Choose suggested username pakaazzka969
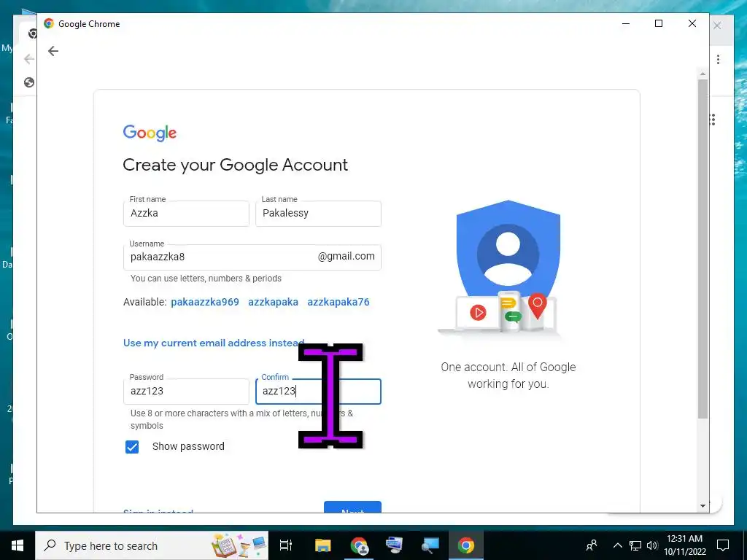 point(205,302)
